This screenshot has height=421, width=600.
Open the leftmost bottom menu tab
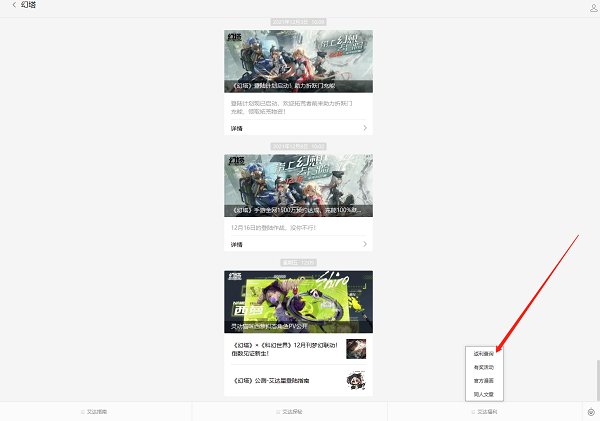tap(96, 411)
